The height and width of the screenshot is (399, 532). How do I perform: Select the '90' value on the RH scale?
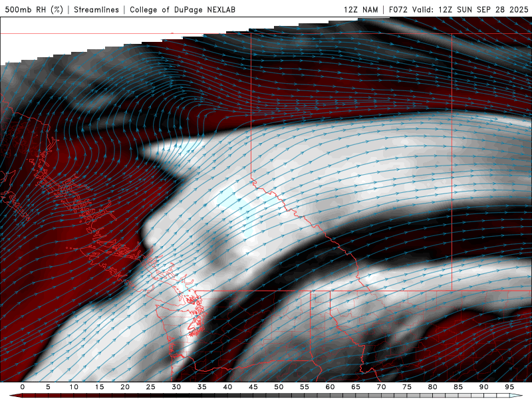point(483,387)
